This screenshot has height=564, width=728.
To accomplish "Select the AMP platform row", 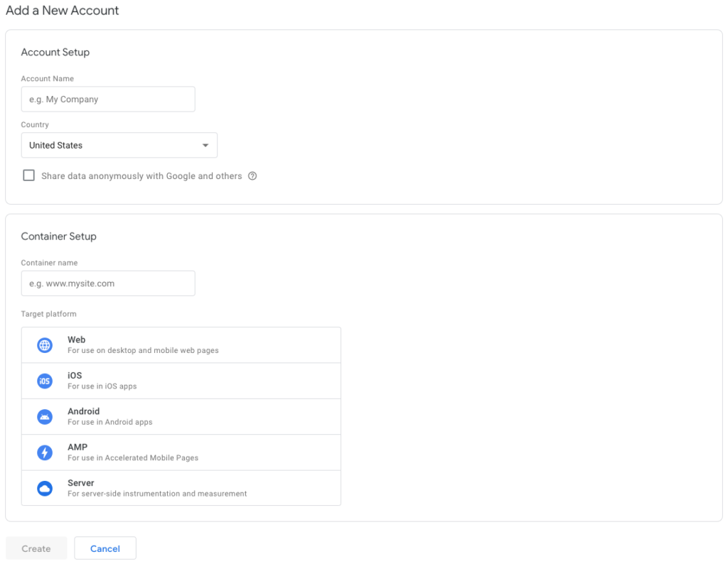I will pos(181,452).
